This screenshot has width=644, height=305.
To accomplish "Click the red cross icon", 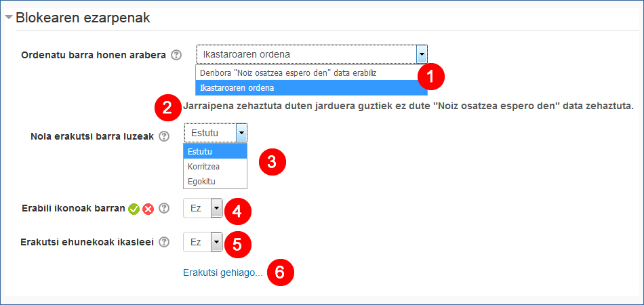I will pyautogui.click(x=148, y=209).
